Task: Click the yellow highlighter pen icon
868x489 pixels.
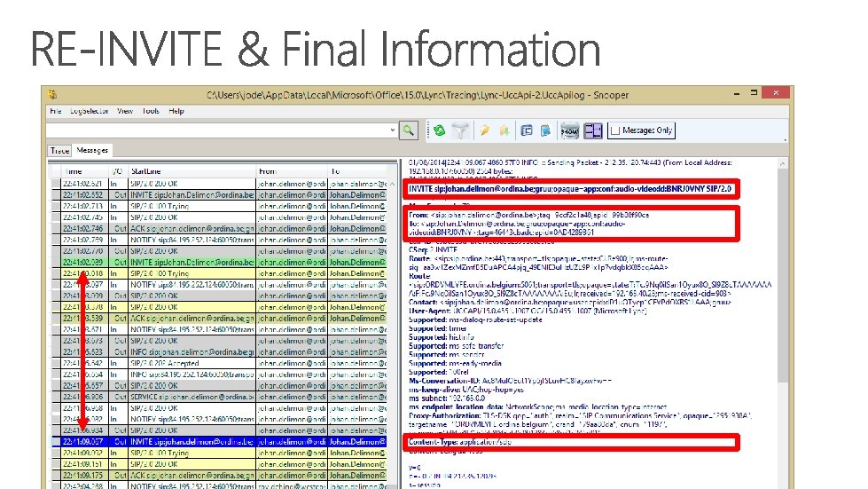Action: [484, 130]
